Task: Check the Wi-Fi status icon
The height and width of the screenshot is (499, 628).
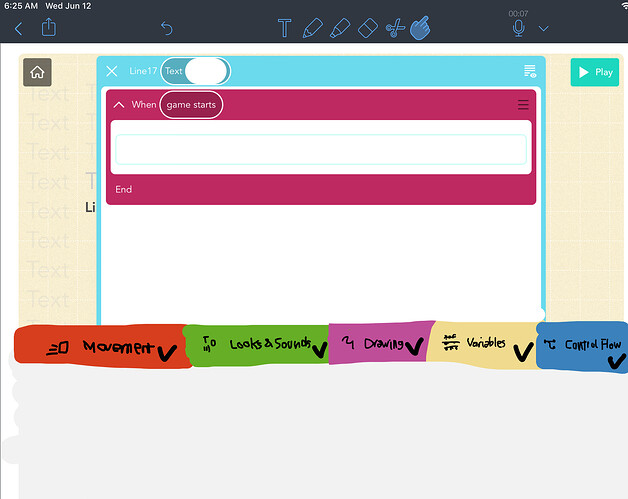Action: 624,5
